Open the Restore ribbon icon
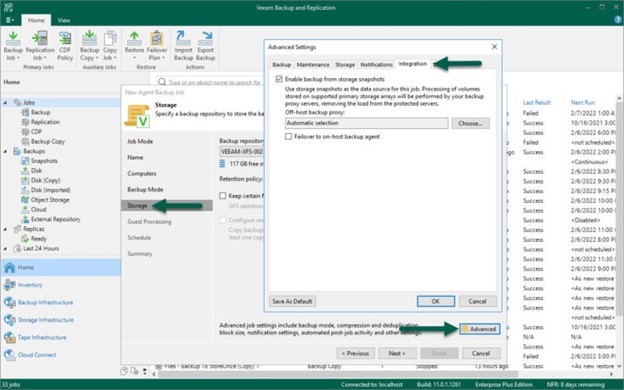This screenshot has height=390, width=624. point(134,46)
